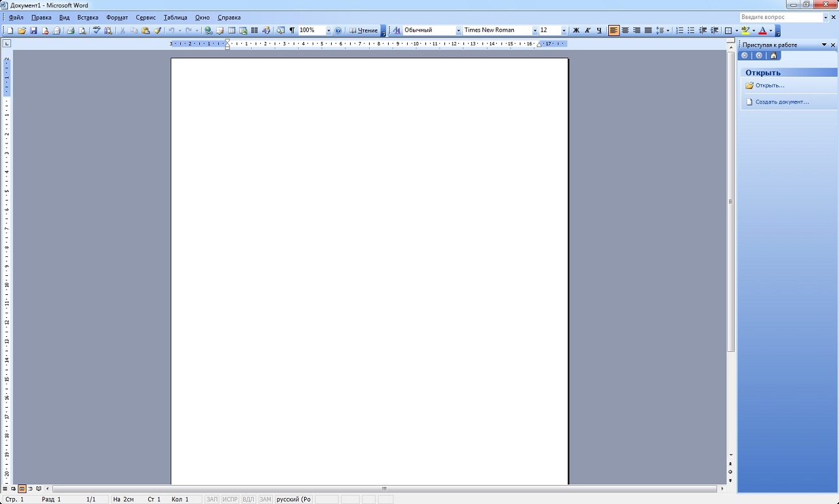Open the Вставка menu
The height and width of the screenshot is (504, 839).
[x=88, y=18]
